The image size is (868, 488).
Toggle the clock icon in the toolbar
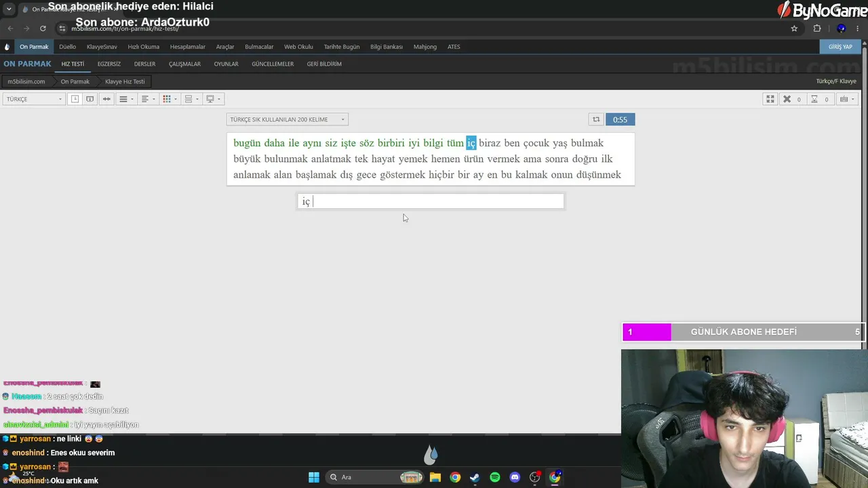tap(75, 99)
